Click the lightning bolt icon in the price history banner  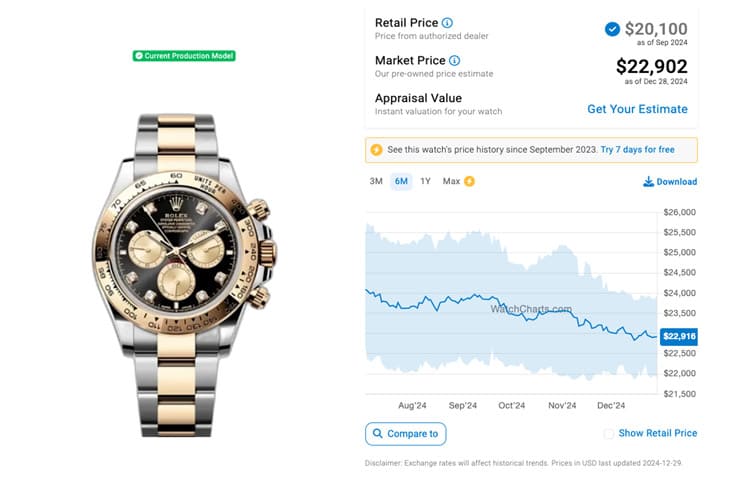click(376, 150)
